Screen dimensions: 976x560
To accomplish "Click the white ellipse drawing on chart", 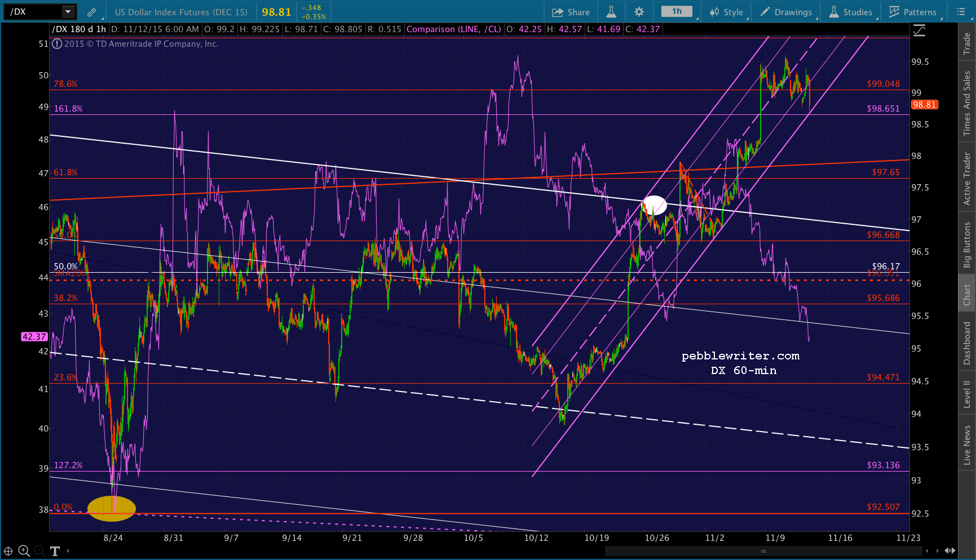I will point(654,205).
